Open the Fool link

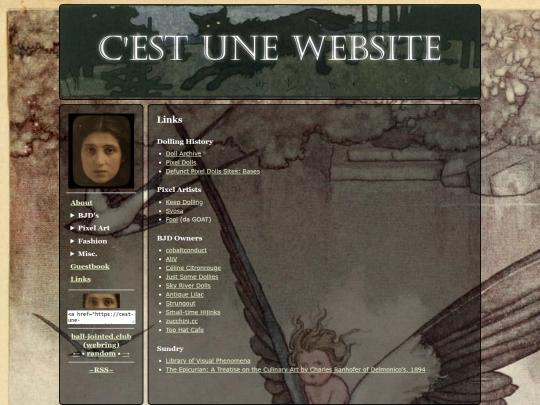[x=172, y=219]
